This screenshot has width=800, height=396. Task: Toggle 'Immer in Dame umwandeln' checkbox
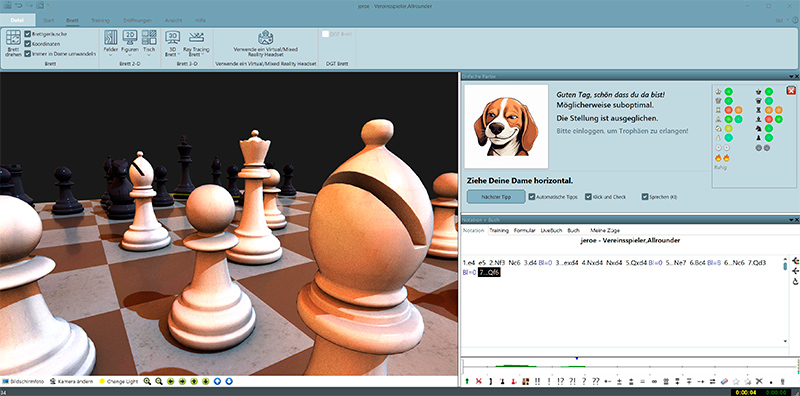(28, 53)
